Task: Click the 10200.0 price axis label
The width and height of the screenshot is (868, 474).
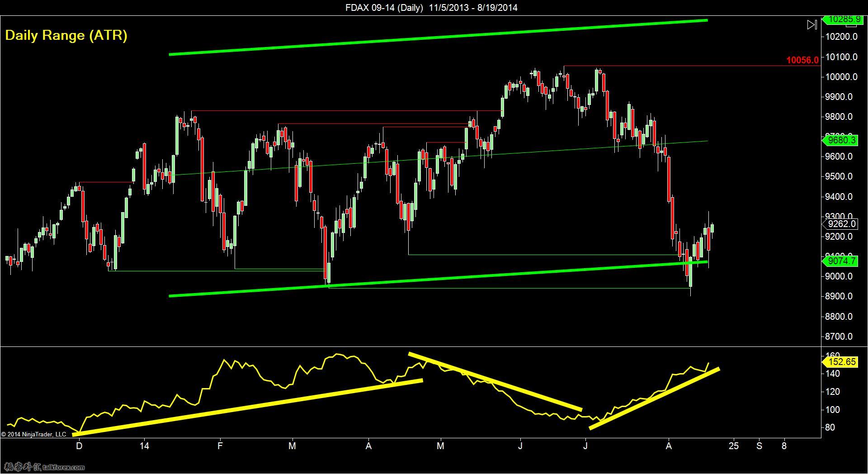Action: coord(841,37)
